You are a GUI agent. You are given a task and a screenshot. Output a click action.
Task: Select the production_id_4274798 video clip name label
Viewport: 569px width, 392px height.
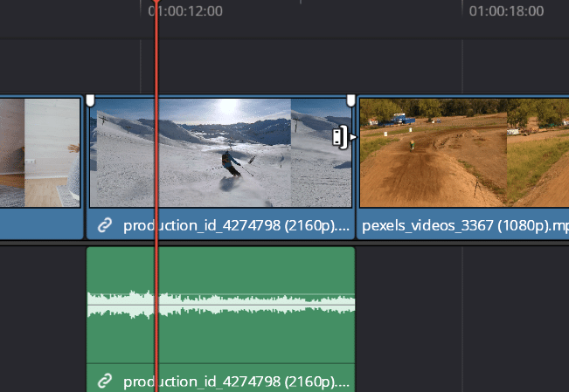coord(236,225)
